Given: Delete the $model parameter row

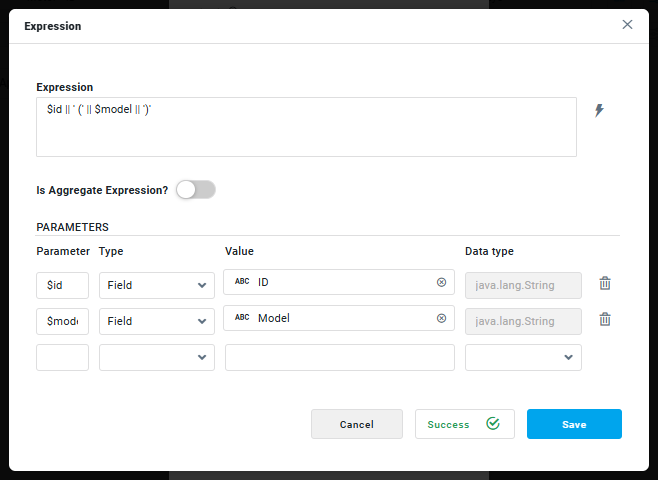Looking at the screenshot, I should (x=605, y=320).
